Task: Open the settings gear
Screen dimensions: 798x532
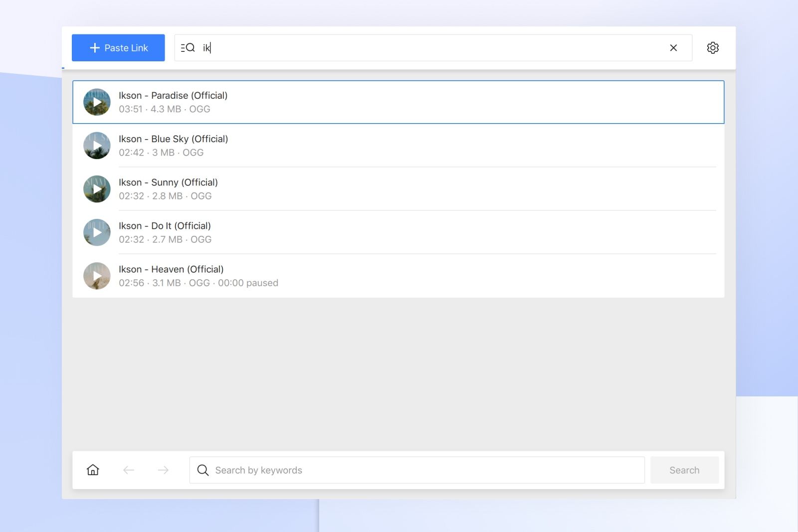Action: pos(713,47)
